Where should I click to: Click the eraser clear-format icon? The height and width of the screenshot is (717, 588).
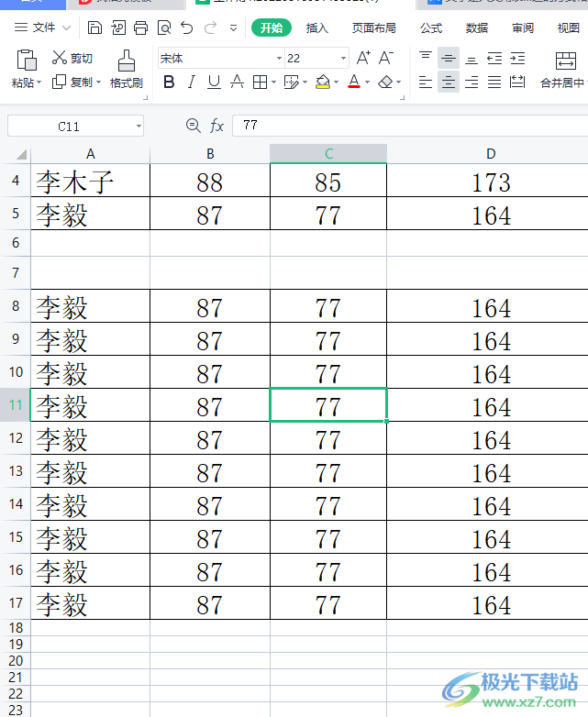[x=386, y=83]
